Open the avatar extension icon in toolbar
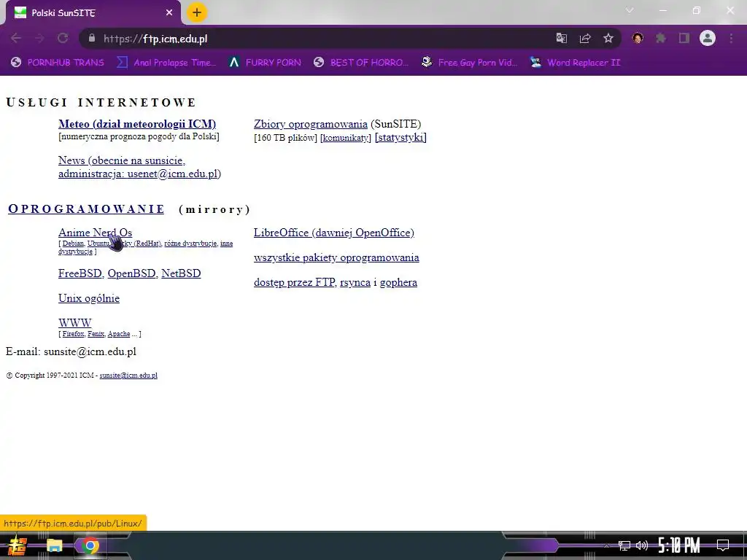The height and width of the screenshot is (560, 747). point(638,38)
